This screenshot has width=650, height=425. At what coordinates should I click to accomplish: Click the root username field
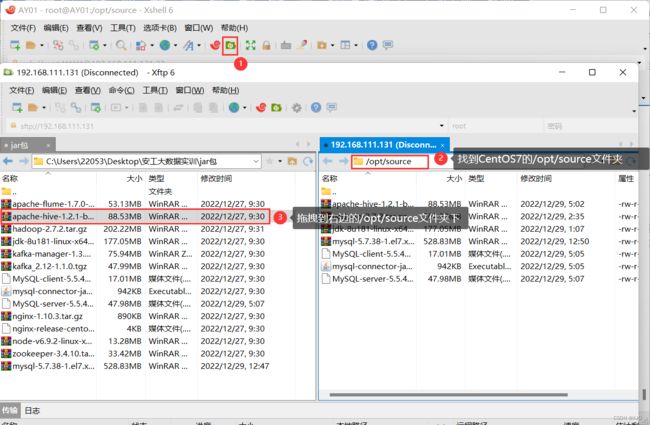tap(495, 126)
